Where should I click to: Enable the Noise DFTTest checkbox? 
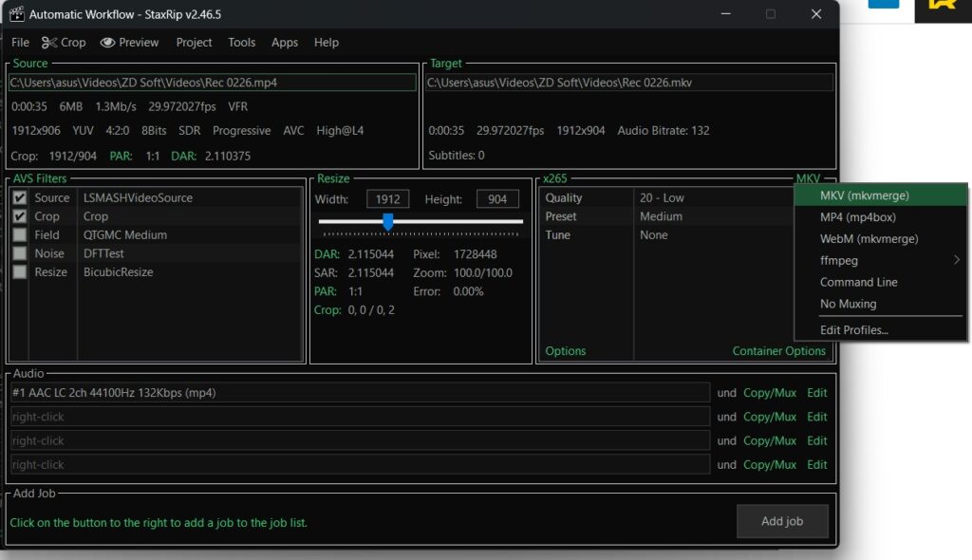point(20,253)
